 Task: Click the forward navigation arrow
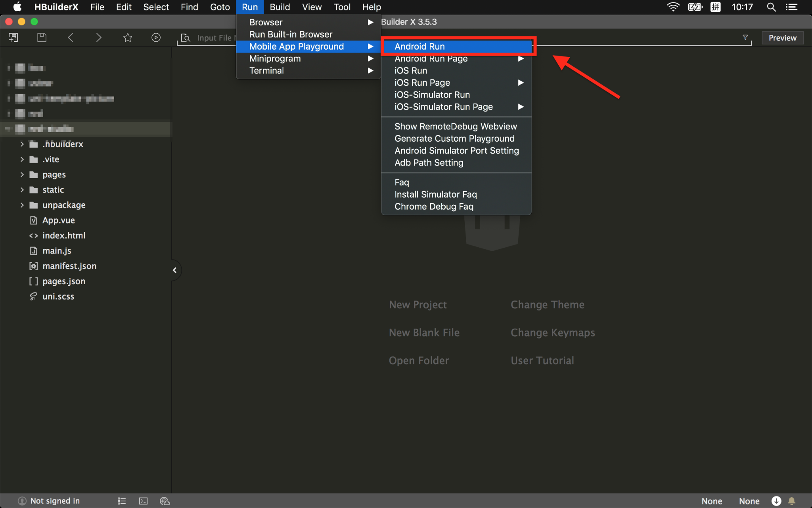[x=99, y=38]
